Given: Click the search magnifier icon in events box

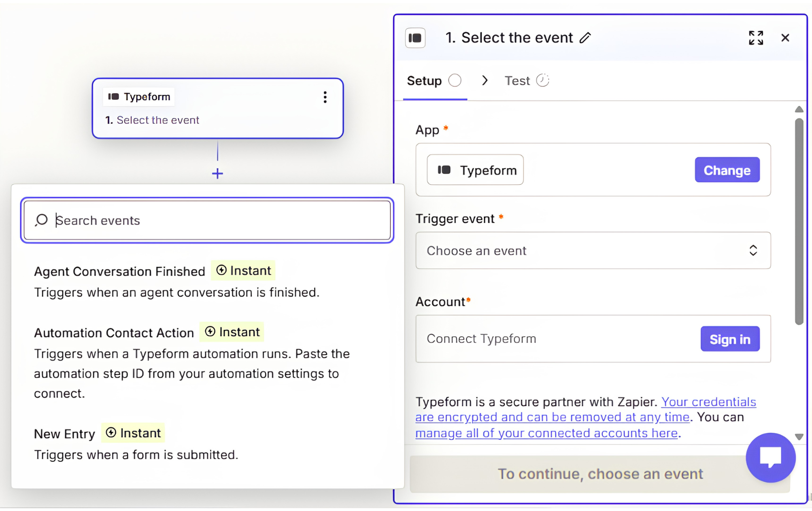Looking at the screenshot, I should [42, 220].
